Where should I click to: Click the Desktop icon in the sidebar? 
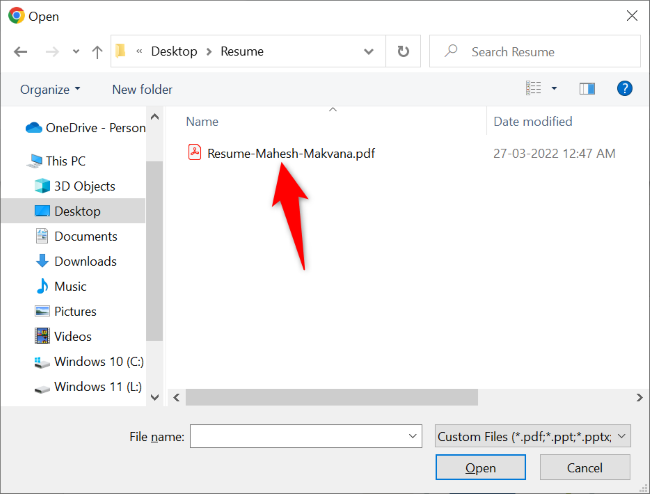click(42, 211)
